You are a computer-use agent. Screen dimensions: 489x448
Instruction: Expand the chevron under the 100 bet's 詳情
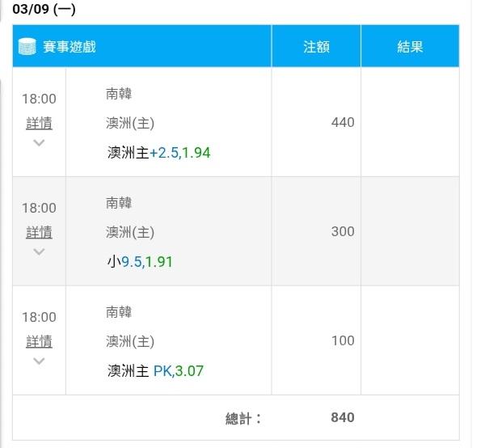pos(39,361)
